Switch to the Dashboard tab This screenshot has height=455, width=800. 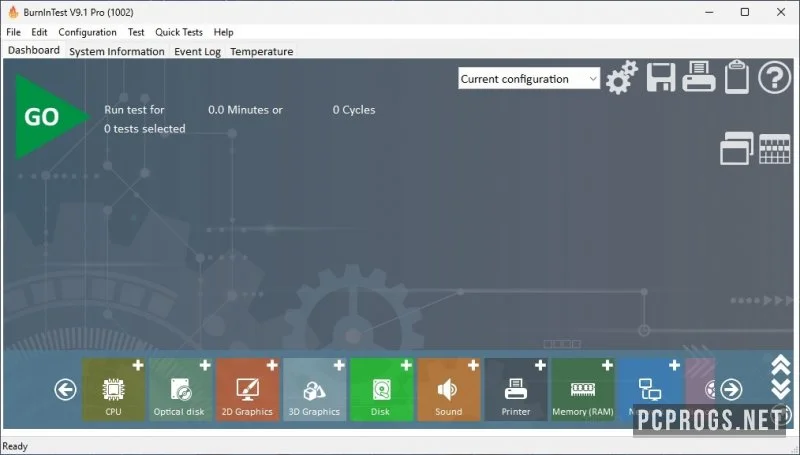pyautogui.click(x=34, y=50)
